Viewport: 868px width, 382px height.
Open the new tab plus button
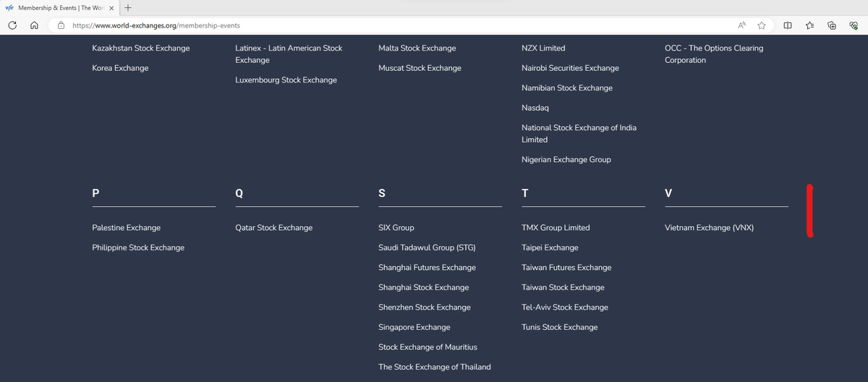[x=128, y=8]
